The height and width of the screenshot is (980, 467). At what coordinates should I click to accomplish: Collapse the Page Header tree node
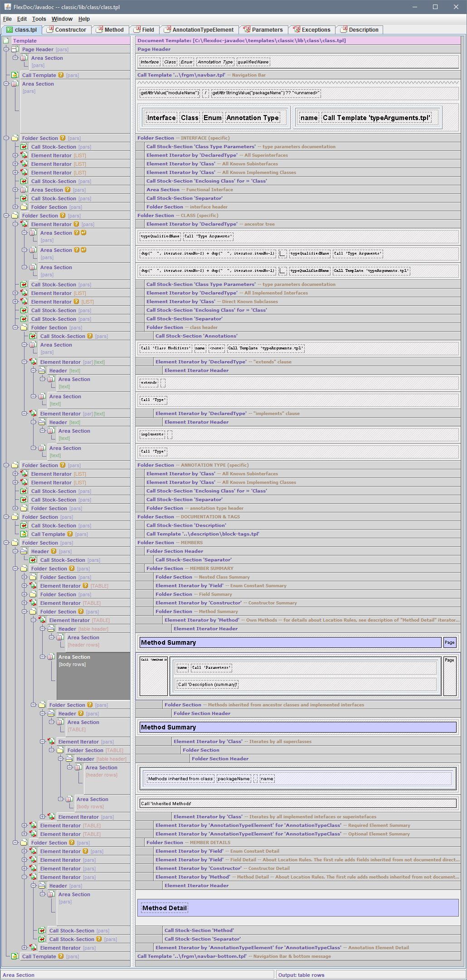(6, 49)
